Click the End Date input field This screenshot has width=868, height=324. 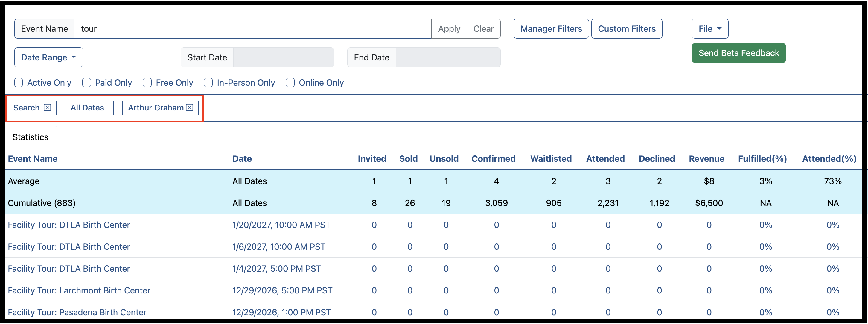[x=448, y=57]
